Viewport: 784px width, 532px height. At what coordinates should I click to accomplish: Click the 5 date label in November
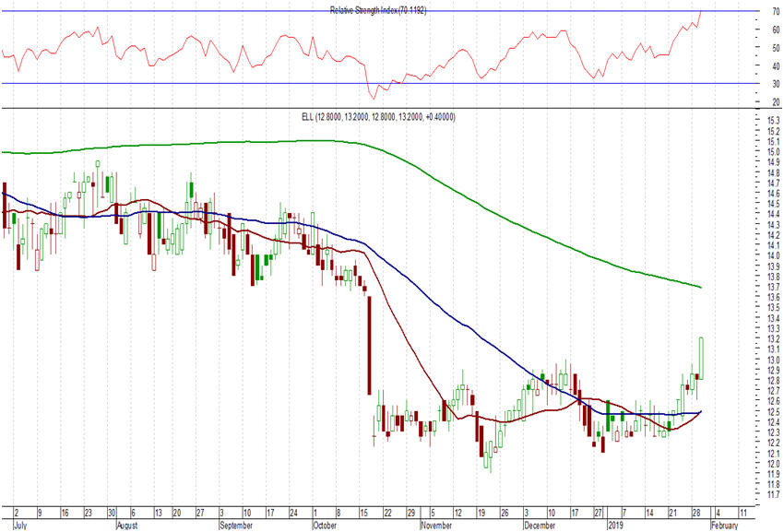coord(433,513)
